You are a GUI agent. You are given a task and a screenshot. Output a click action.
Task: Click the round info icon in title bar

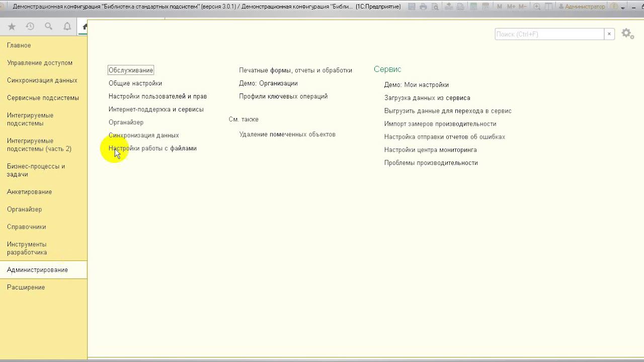coord(614,7)
